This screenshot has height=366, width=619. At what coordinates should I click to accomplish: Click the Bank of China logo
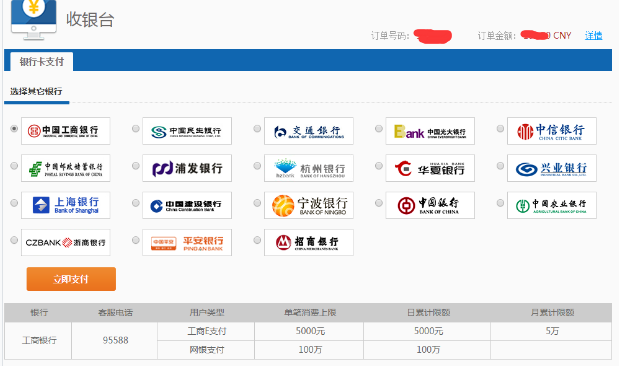(x=430, y=205)
